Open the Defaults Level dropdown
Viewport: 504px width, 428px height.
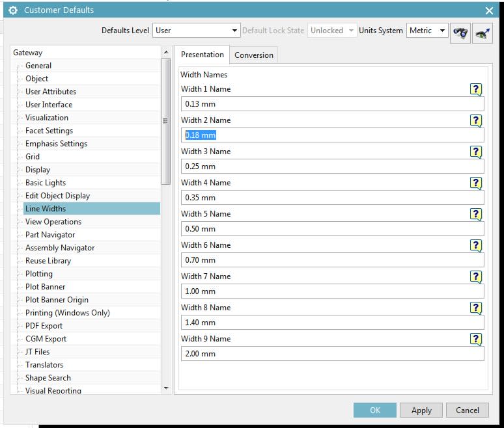tap(197, 31)
